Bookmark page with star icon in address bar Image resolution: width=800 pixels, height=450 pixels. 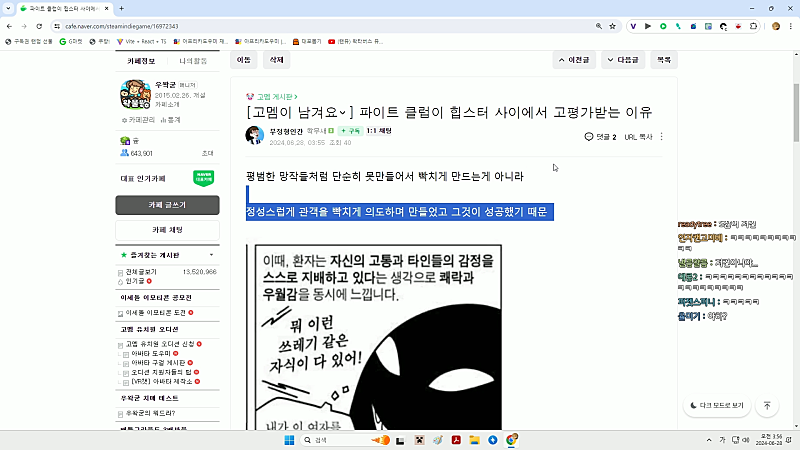tap(612, 26)
